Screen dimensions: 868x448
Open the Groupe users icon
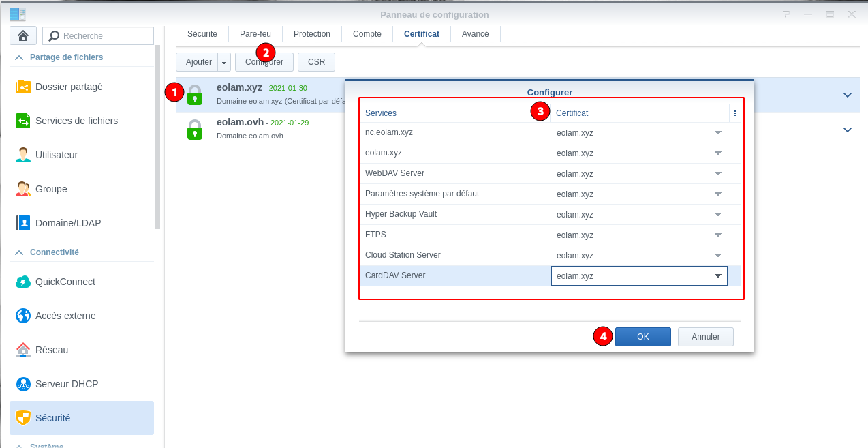point(23,189)
